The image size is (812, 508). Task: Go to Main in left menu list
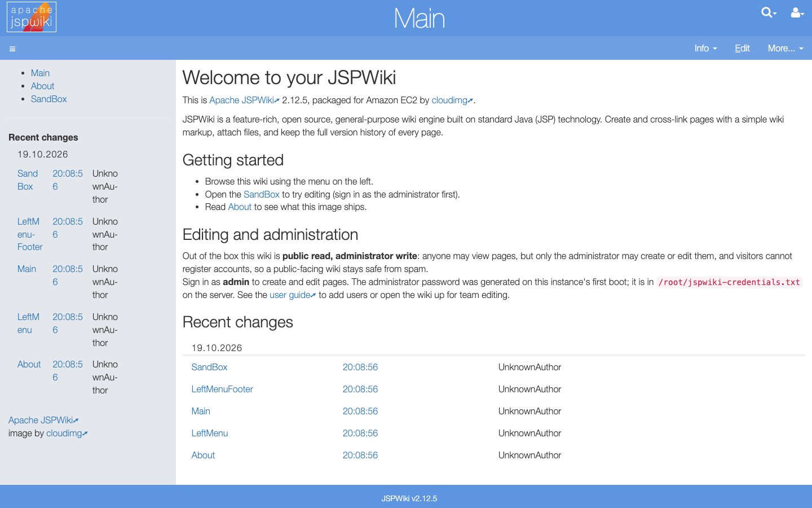[40, 73]
